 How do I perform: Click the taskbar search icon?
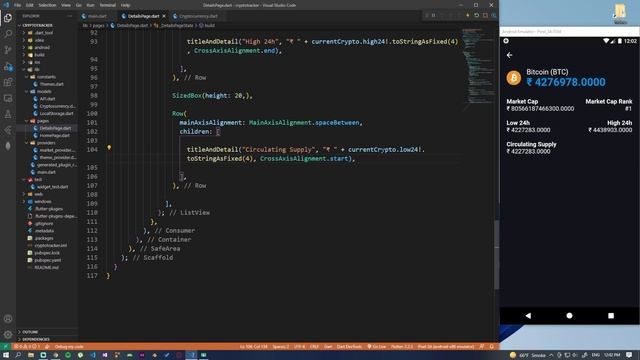coord(18,355)
